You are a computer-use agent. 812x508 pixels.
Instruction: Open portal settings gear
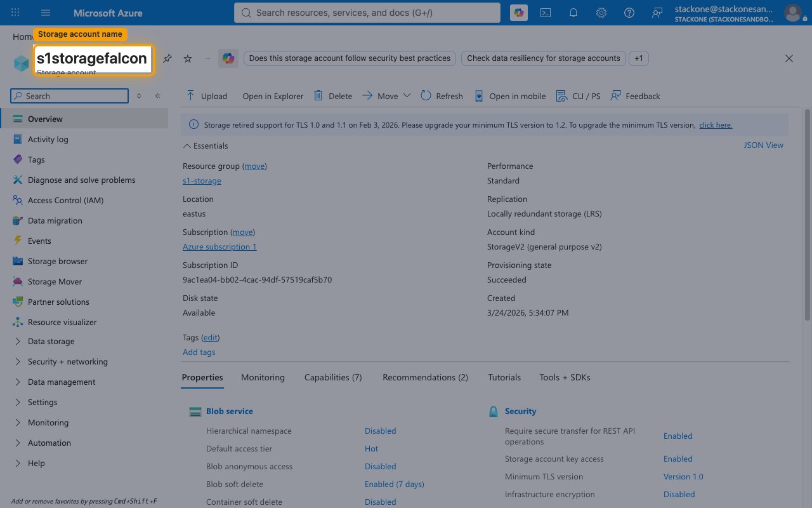coord(601,13)
